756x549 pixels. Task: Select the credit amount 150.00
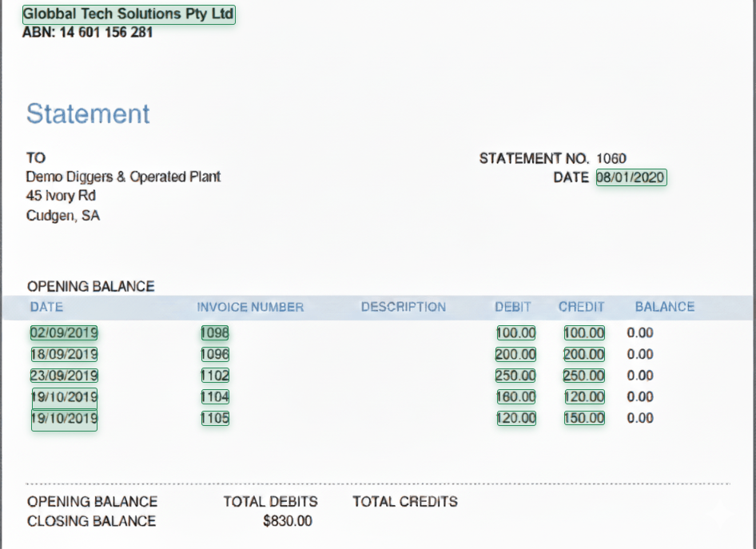584,418
